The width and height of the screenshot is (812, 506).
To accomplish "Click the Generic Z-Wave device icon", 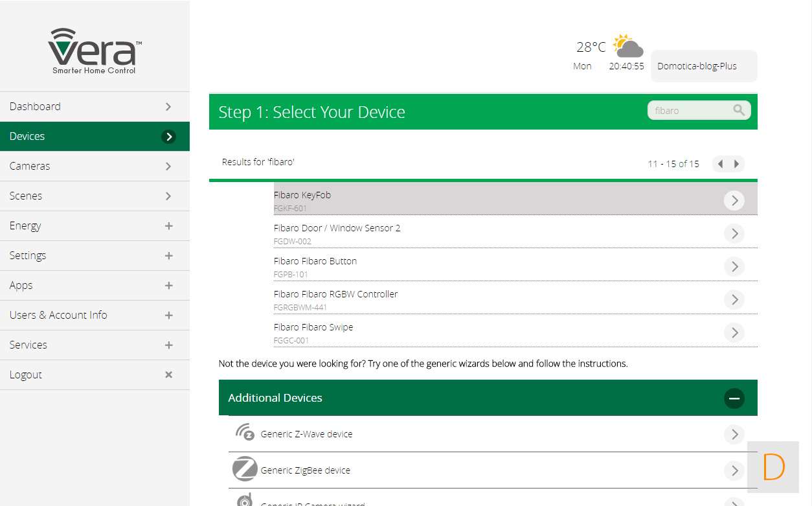I will click(245, 433).
